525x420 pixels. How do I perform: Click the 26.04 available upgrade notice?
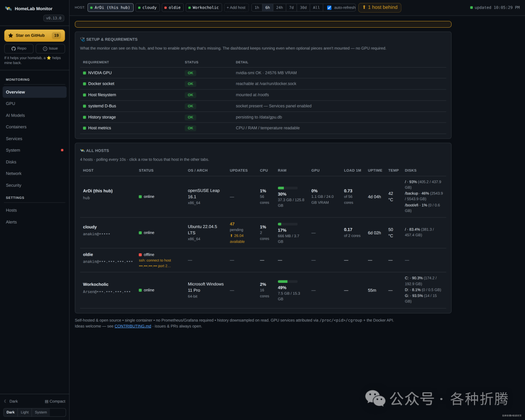click(237, 239)
